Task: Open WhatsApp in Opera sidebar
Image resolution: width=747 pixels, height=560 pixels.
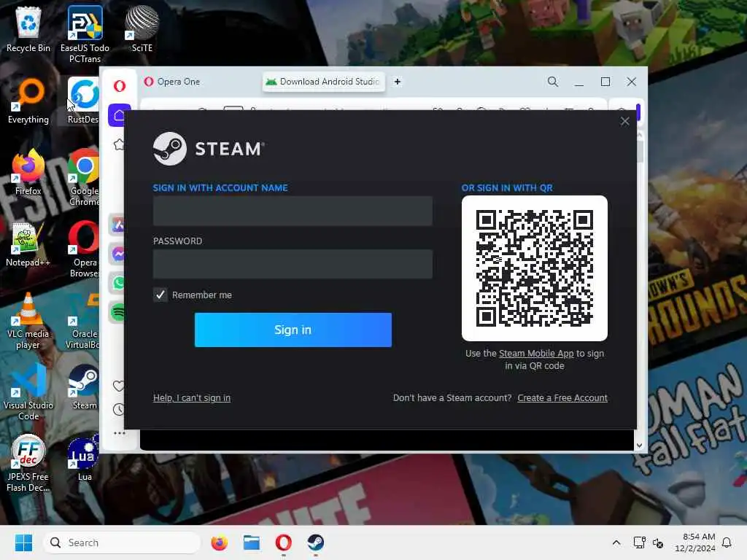Action: point(117,284)
